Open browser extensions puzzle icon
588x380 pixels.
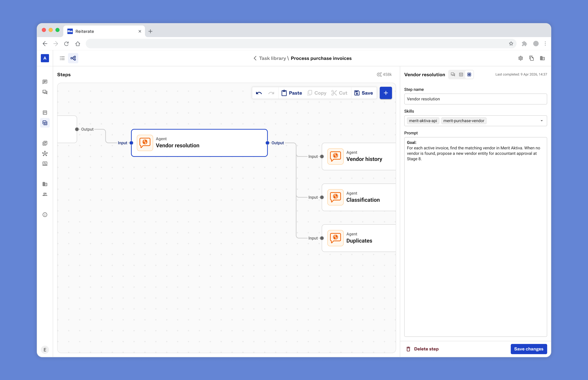[x=524, y=44]
